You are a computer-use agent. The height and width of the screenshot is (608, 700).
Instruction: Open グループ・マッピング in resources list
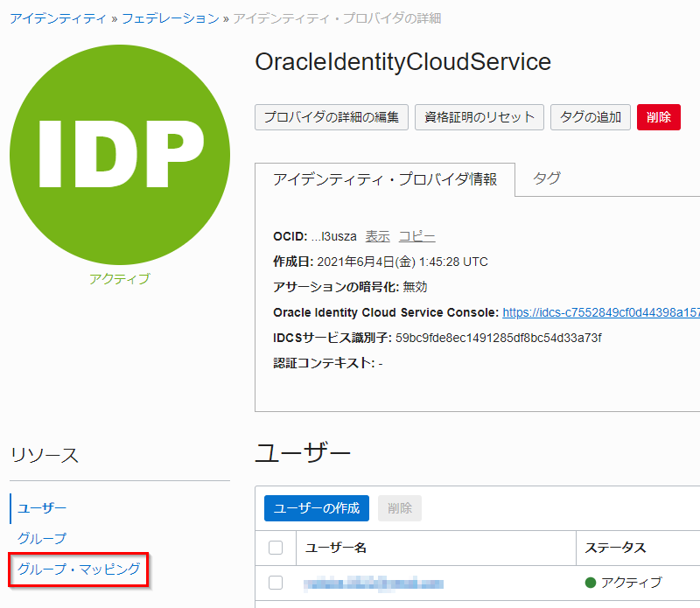point(79,569)
